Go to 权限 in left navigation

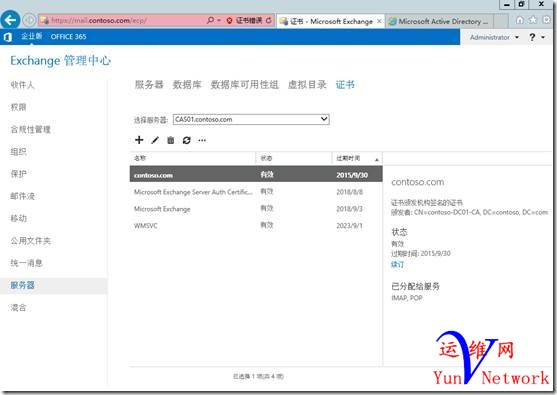tap(18, 107)
